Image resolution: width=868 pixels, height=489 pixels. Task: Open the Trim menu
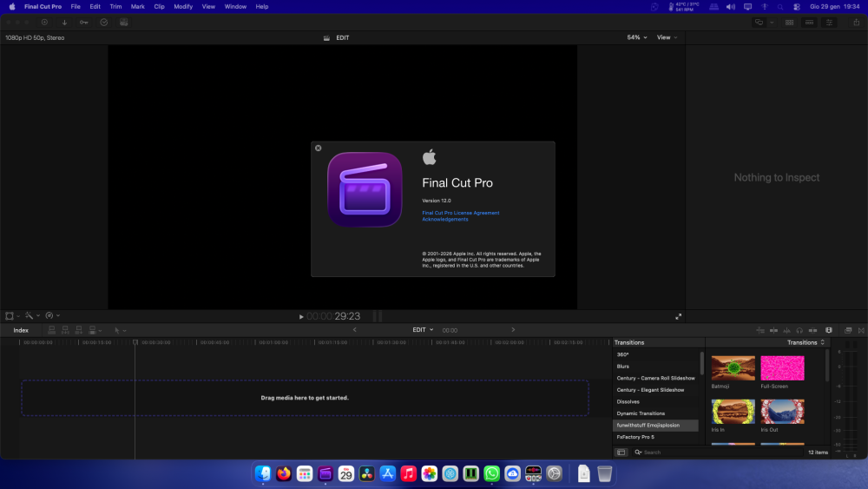coord(115,7)
